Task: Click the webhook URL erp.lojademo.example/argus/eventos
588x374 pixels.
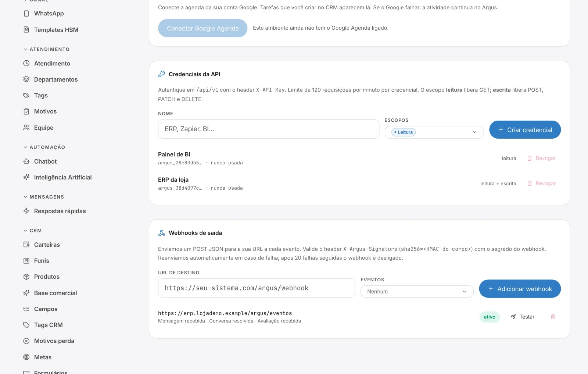Action: tap(225, 313)
